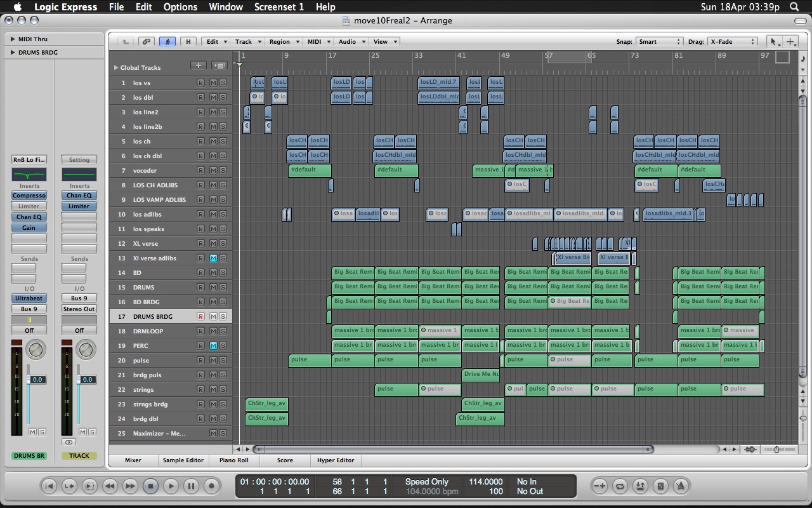This screenshot has width=812, height=508.
Task: Disable record on DRUMS BRDG track
Action: pos(200,317)
